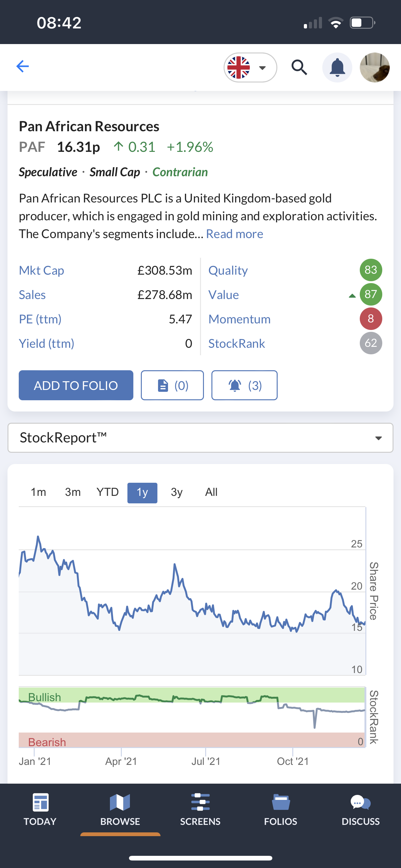The image size is (401, 868).
Task: Expand the StockReport section dropdown
Action: pyautogui.click(x=200, y=438)
